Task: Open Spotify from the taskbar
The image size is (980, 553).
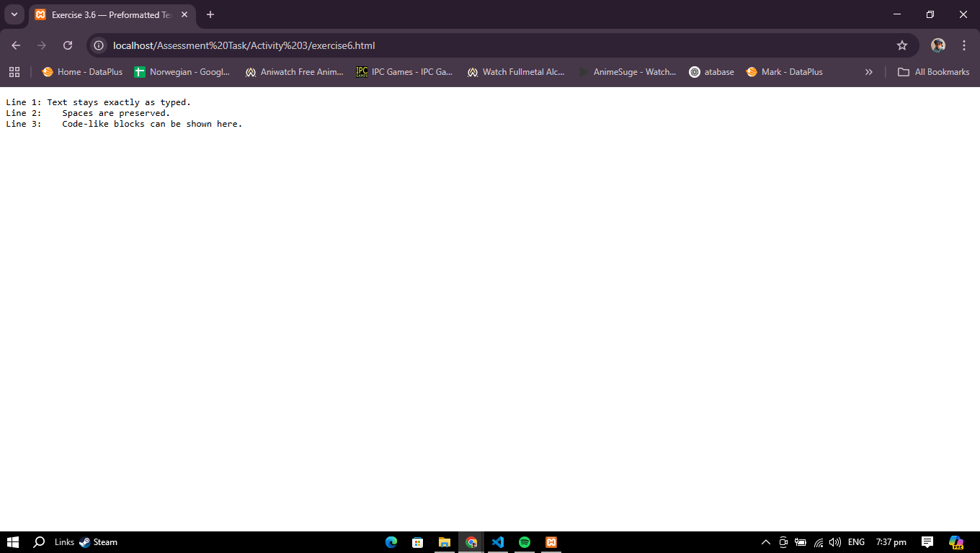Action: point(525,542)
